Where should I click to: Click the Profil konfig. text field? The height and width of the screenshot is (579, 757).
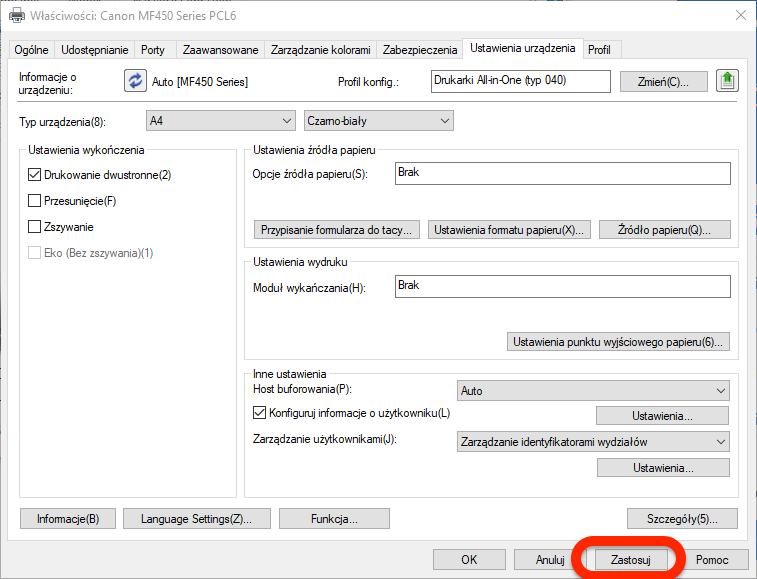[x=520, y=81]
